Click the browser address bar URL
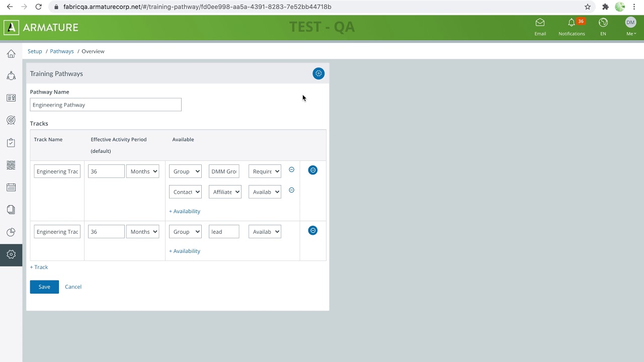 (197, 7)
